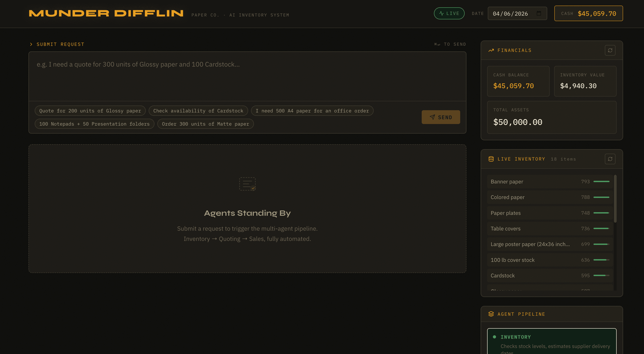Click the MUNDER DIFFLIN logo
The image size is (644, 354).
click(106, 13)
